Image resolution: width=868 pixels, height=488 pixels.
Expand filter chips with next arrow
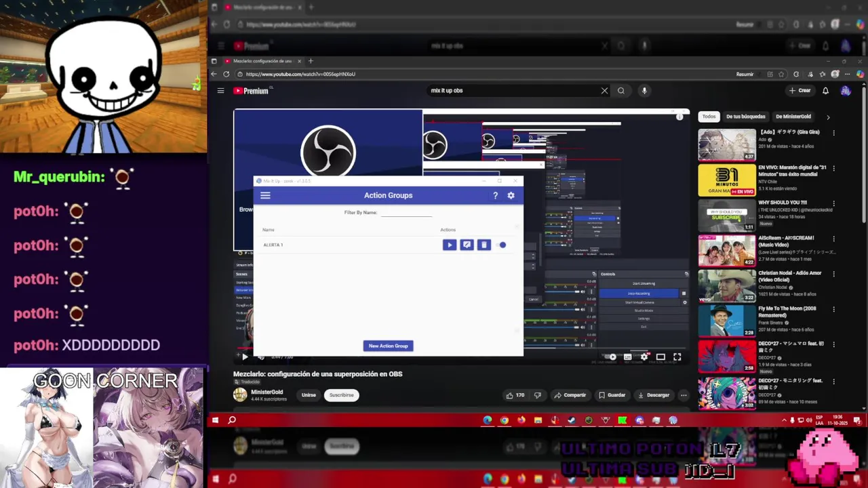[x=827, y=117]
